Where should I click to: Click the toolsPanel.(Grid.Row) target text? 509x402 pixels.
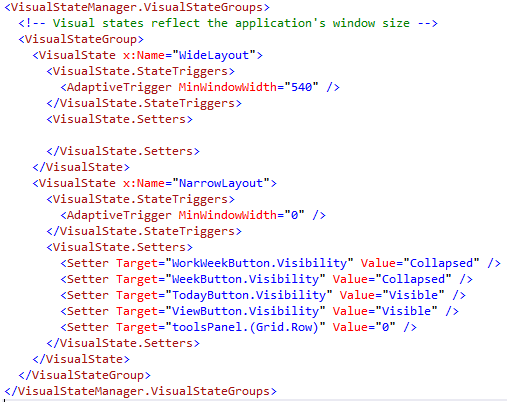click(245, 327)
